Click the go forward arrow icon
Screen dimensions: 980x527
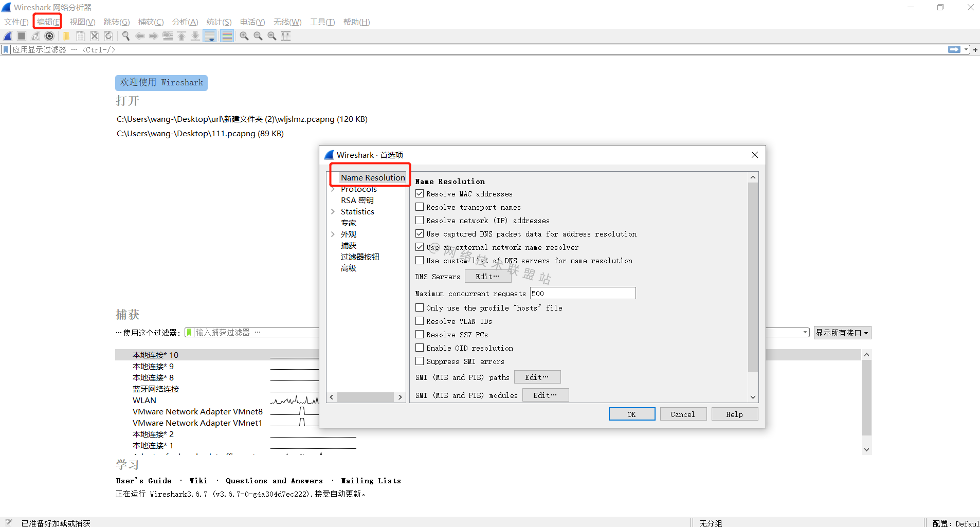click(x=153, y=36)
